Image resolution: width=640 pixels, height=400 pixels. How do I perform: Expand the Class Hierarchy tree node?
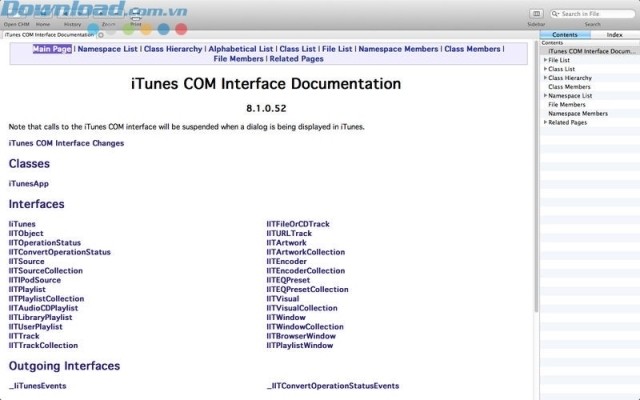click(545, 78)
